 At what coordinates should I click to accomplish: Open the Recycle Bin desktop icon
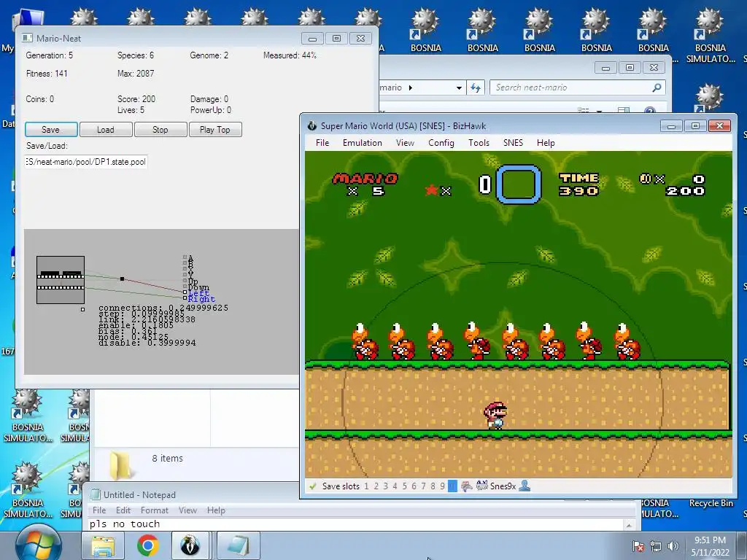[x=711, y=503]
